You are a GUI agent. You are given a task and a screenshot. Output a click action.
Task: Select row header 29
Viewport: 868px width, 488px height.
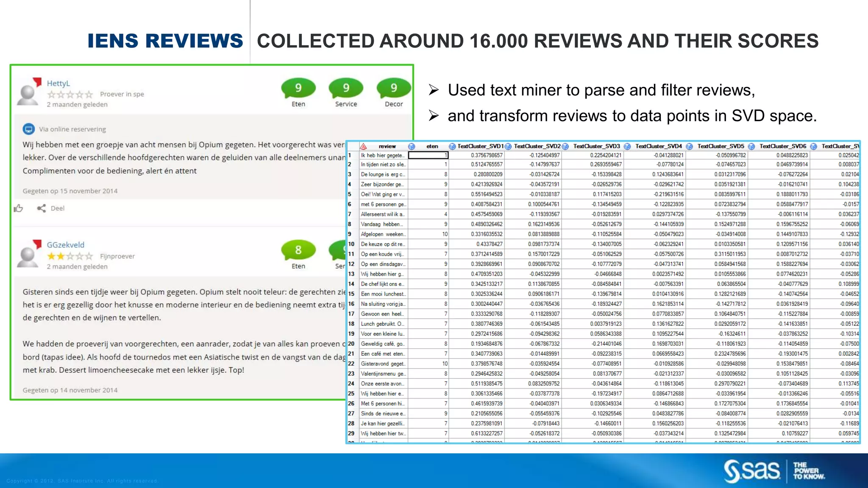tap(353, 433)
